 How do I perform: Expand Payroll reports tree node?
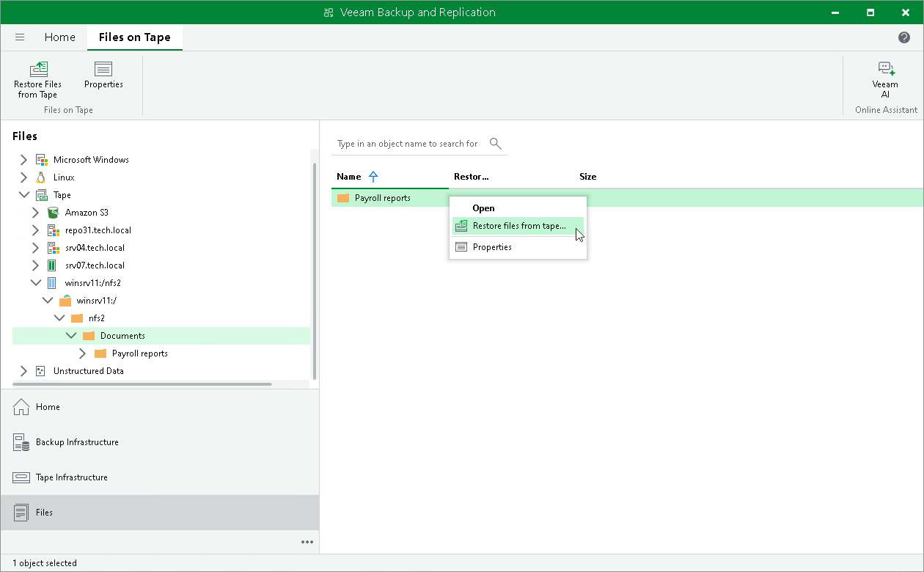coord(82,353)
